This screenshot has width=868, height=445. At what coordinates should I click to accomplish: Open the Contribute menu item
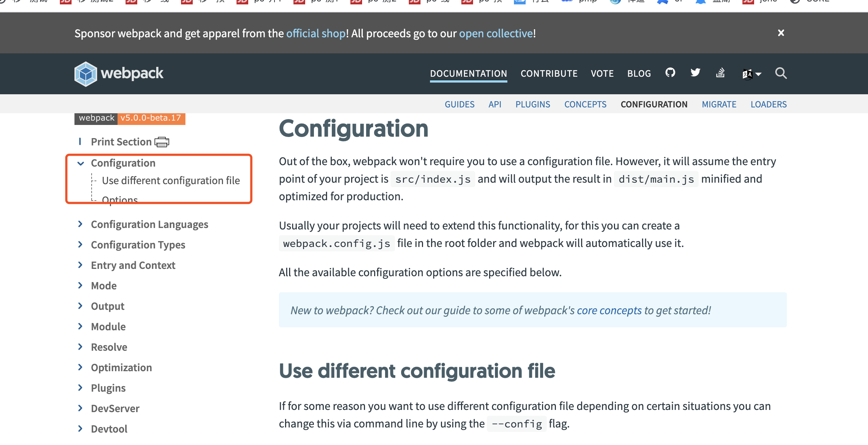[x=549, y=73]
